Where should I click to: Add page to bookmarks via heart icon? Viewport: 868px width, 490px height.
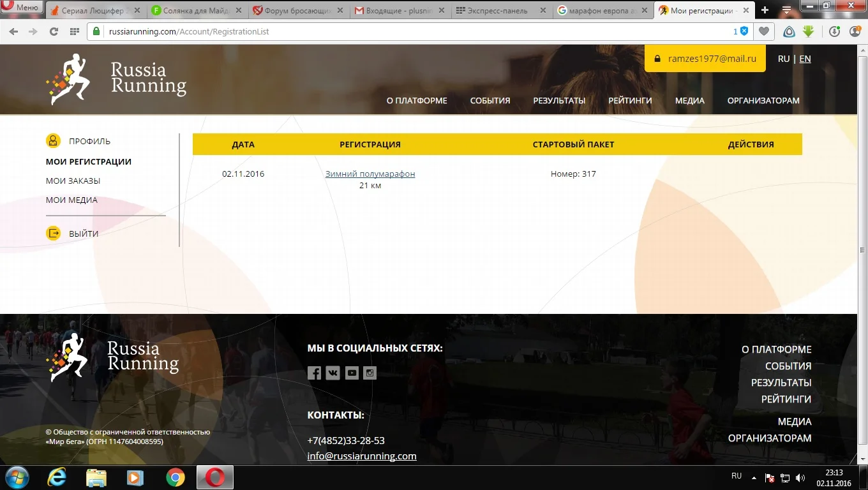[763, 30]
